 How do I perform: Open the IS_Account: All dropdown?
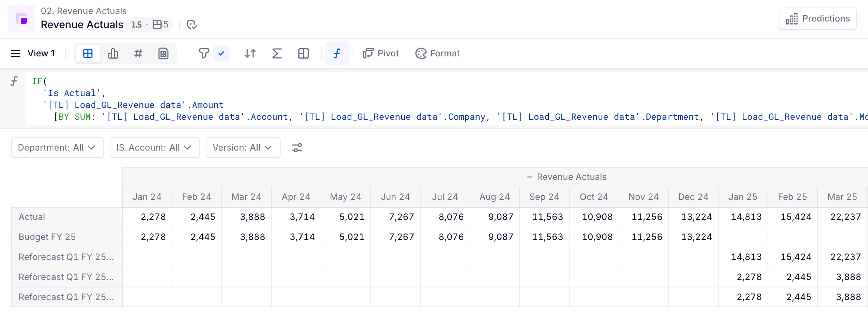pos(154,148)
